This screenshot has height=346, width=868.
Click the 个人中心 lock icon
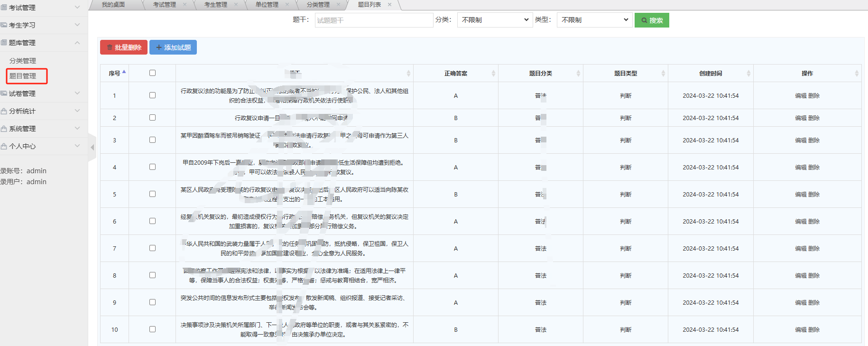[x=4, y=146]
